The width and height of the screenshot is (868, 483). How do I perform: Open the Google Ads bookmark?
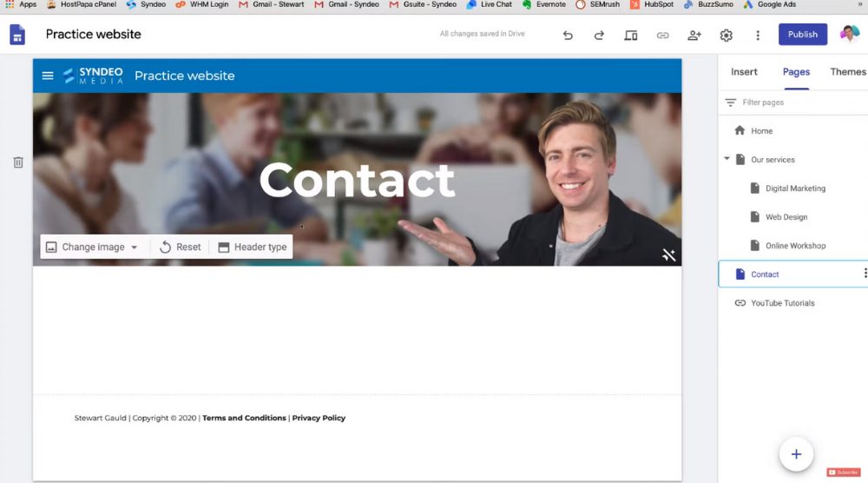click(770, 4)
